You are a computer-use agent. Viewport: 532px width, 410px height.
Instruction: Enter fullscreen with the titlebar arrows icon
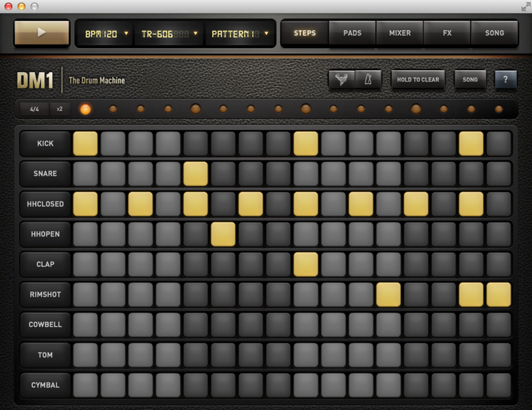click(x=526, y=6)
